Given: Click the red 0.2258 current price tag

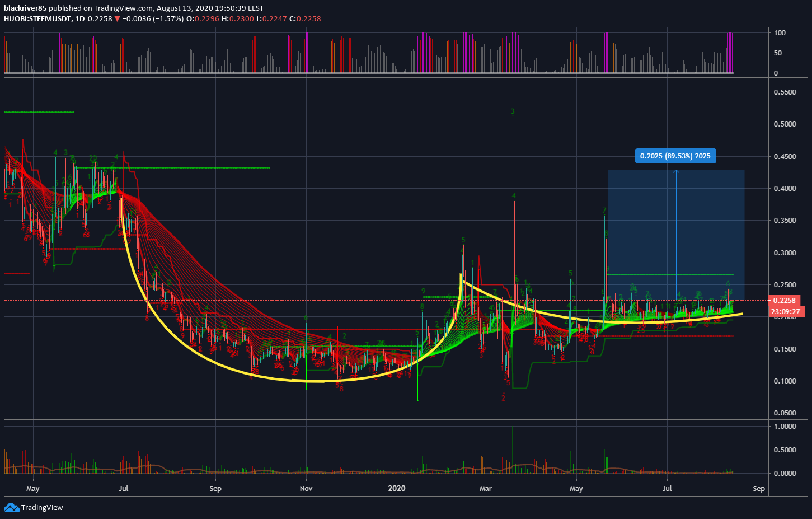Looking at the screenshot, I should click(785, 301).
